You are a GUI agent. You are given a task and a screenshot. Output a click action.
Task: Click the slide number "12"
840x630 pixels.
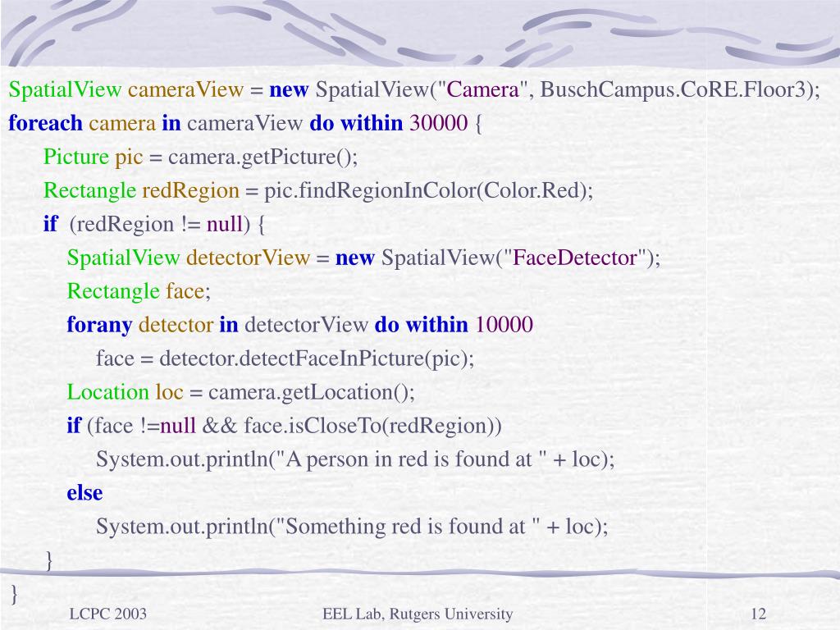point(759,614)
